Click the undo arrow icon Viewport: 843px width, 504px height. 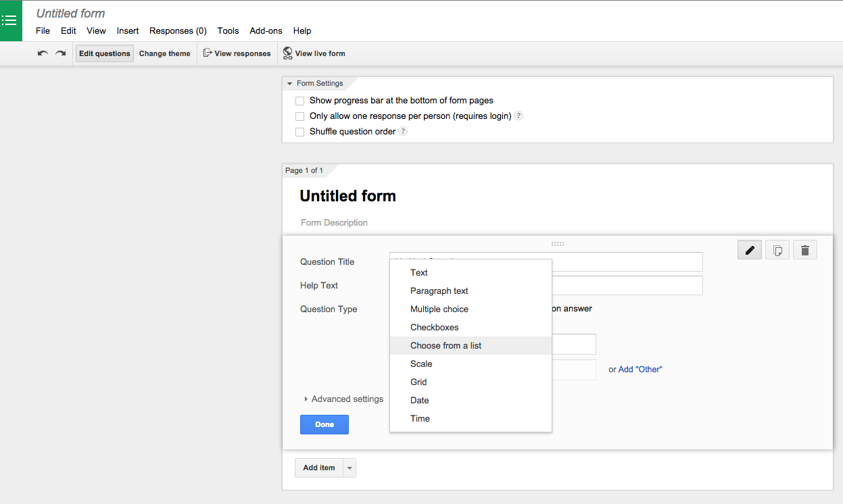point(43,53)
